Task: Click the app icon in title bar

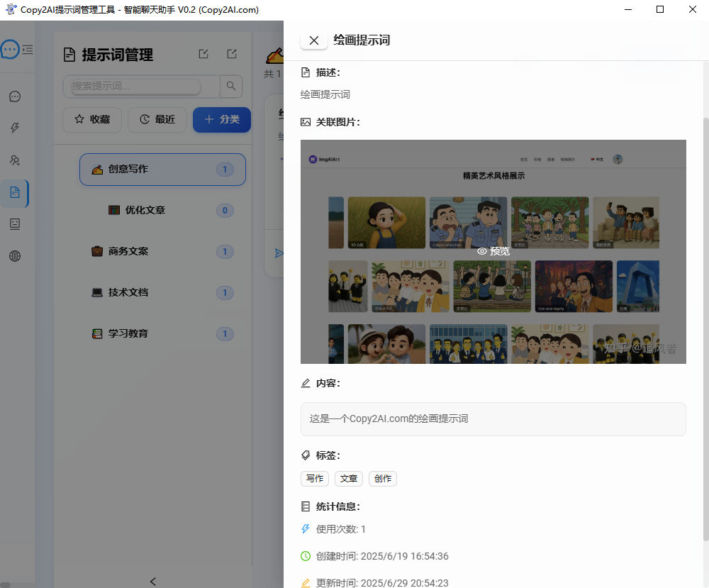Action: coord(11,9)
